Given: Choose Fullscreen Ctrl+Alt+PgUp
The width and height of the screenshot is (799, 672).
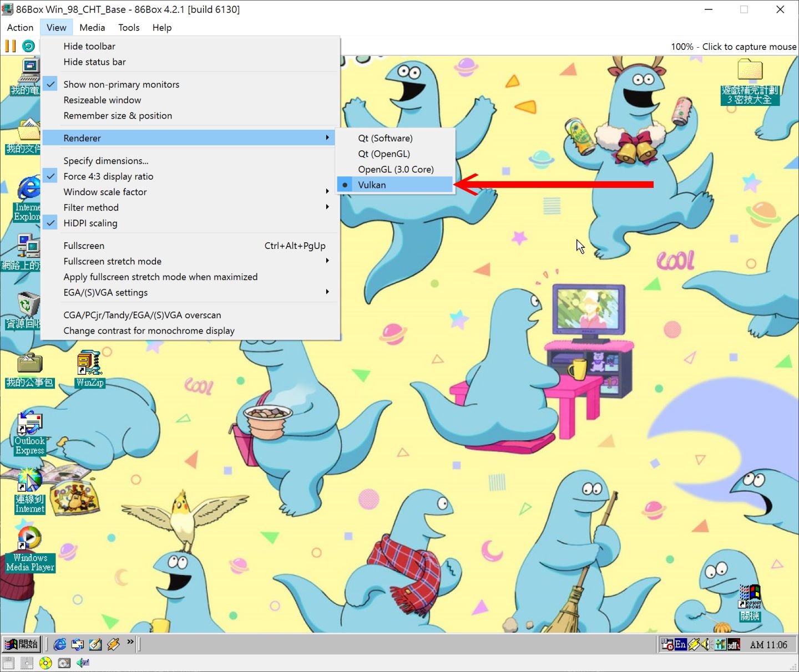Looking at the screenshot, I should [x=189, y=246].
